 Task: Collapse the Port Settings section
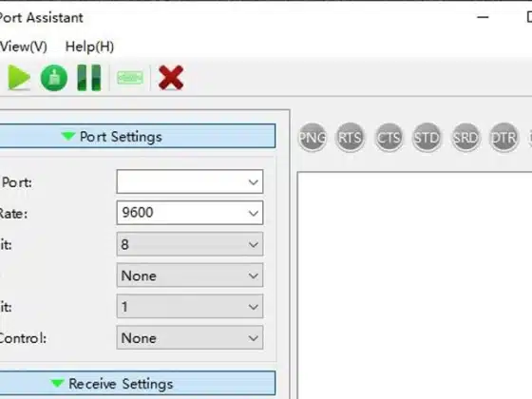pyautogui.click(x=137, y=136)
